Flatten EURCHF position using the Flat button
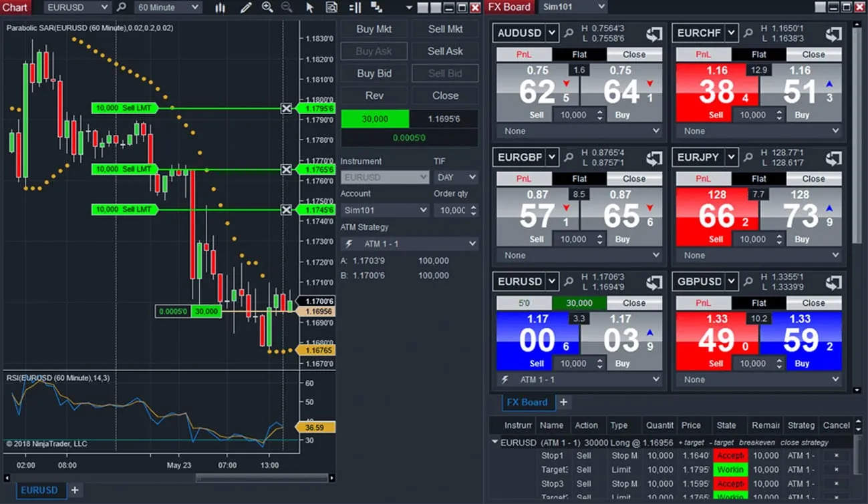Viewport: 868px width, 504px height. click(758, 54)
